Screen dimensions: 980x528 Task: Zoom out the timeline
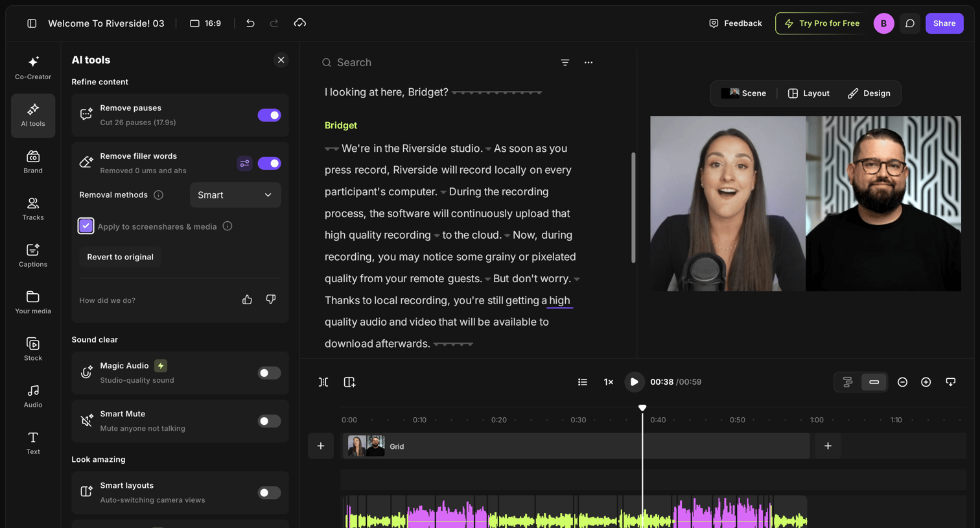tap(902, 382)
